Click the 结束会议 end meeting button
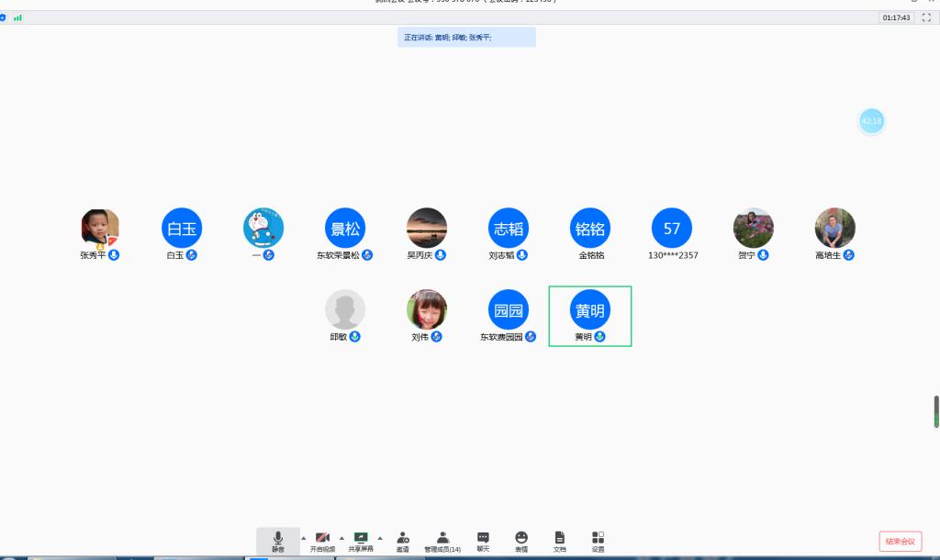The height and width of the screenshot is (560, 940). click(900, 542)
